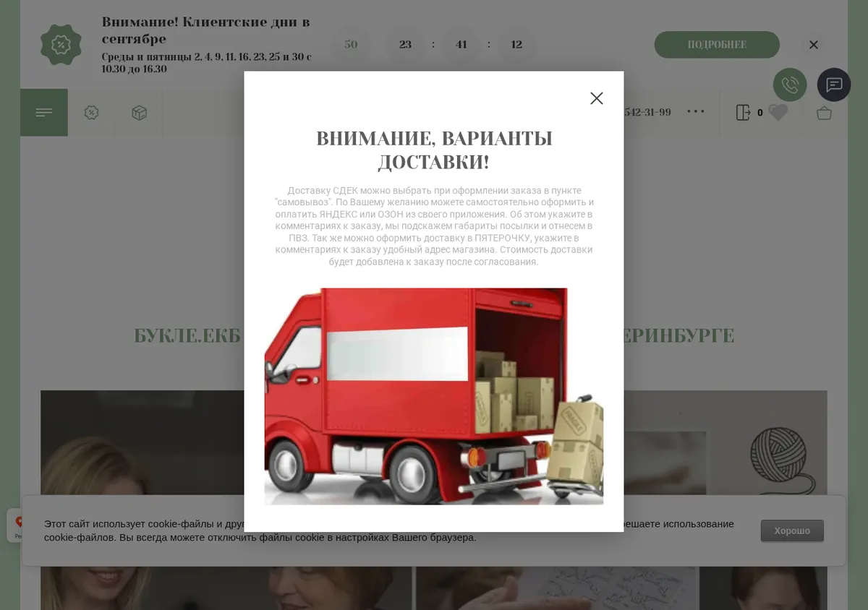Click the green percent badge in promo banner
The width and height of the screenshot is (868, 610).
point(61,45)
